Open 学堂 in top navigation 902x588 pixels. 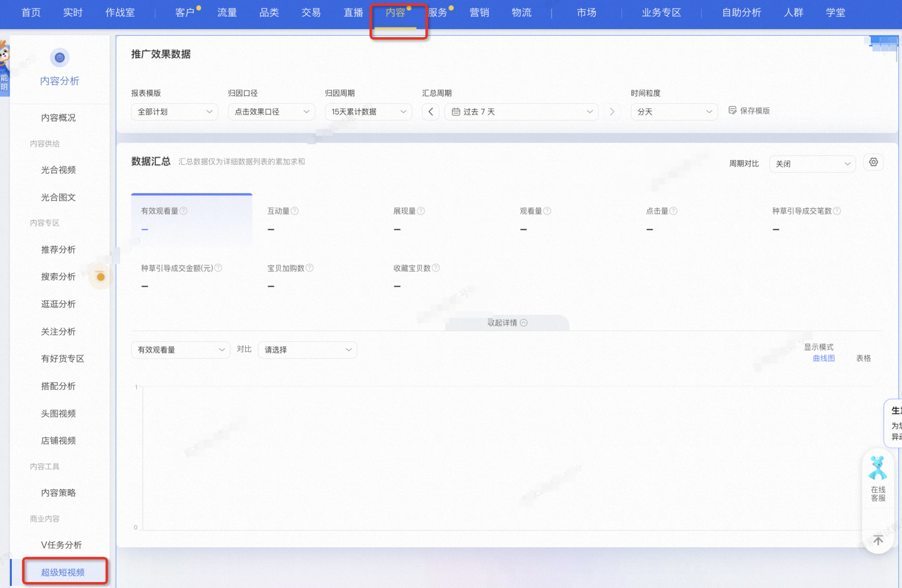[835, 13]
